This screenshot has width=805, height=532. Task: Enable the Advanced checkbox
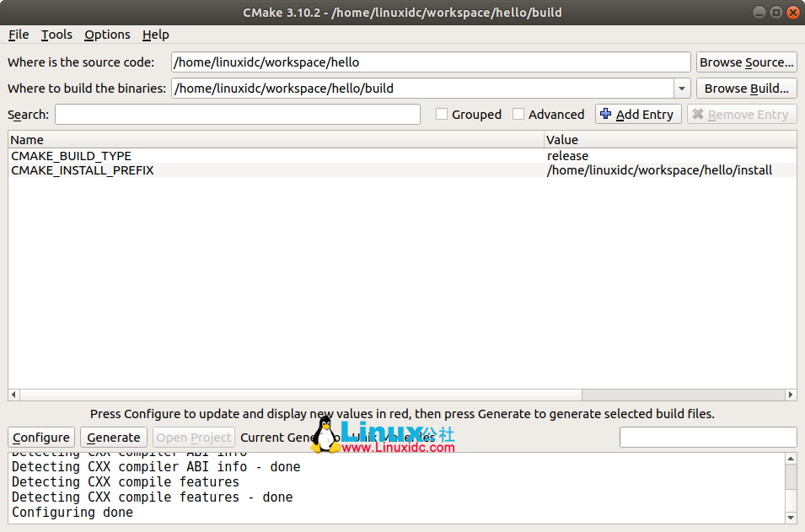tap(518, 114)
